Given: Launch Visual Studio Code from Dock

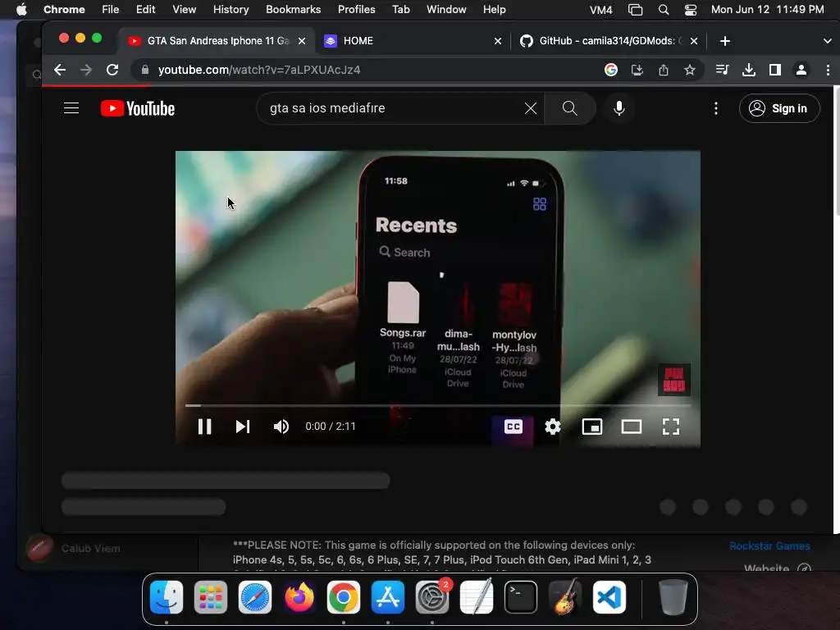Looking at the screenshot, I should pyautogui.click(x=609, y=597).
